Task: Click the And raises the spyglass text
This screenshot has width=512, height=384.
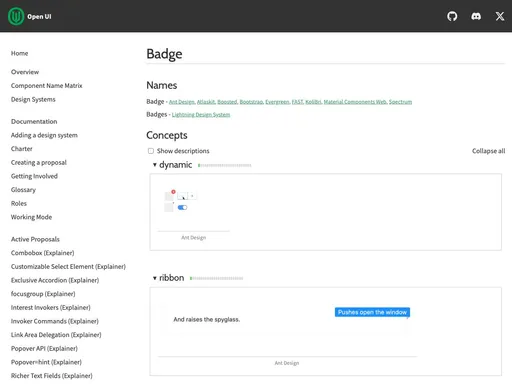Action: coord(207,319)
